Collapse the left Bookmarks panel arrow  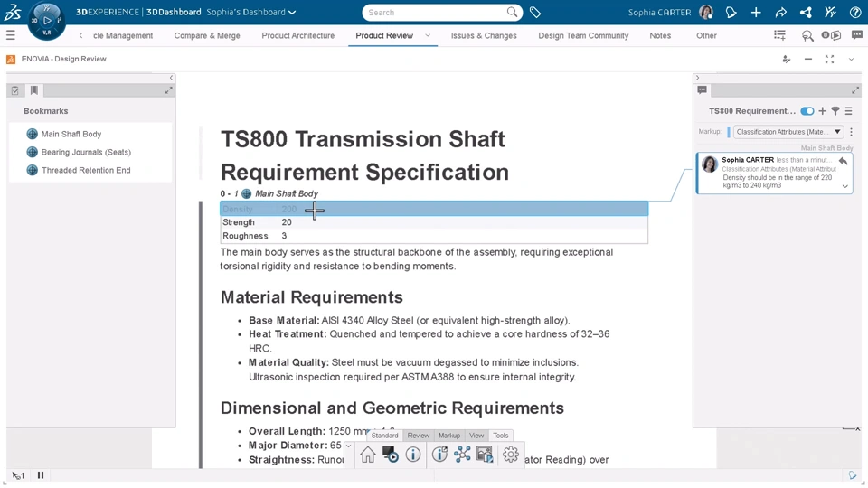[x=171, y=78]
